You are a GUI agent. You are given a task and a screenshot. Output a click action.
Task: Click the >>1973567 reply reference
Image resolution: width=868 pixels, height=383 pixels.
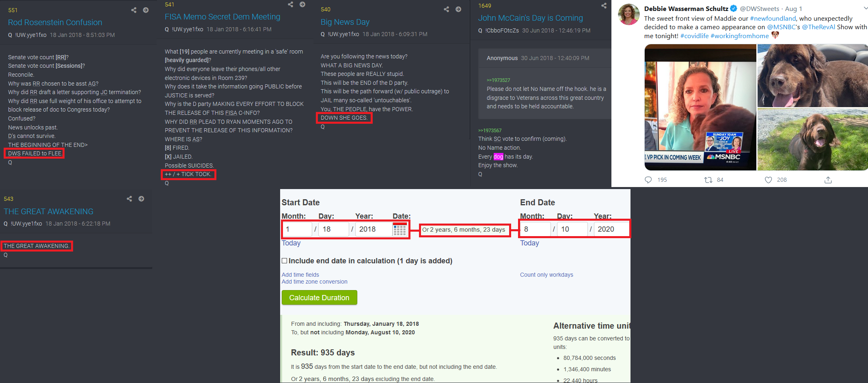tap(490, 131)
